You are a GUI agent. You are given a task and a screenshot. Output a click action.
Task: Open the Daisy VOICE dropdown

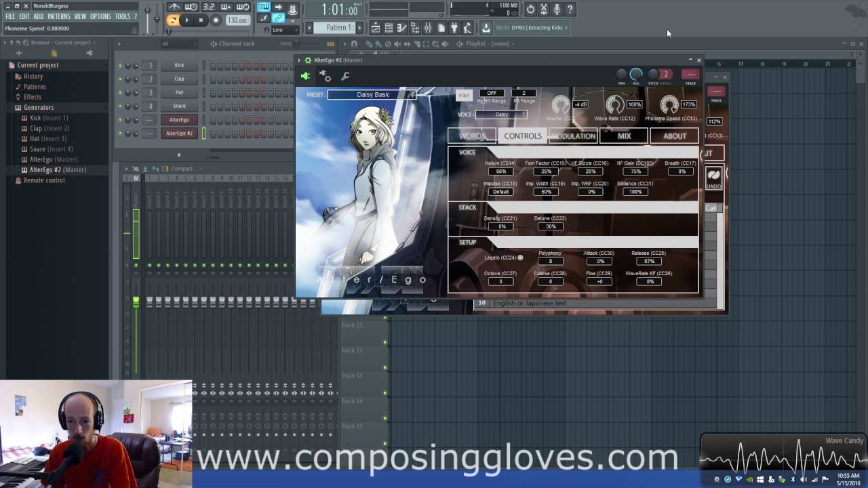pos(501,115)
